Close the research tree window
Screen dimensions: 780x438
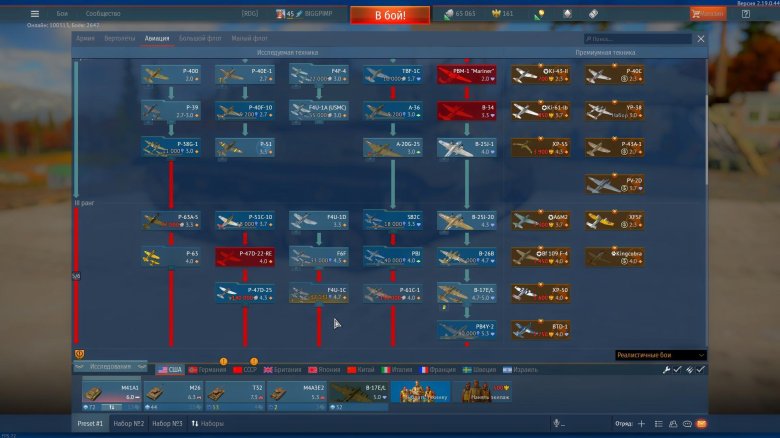tap(700, 38)
